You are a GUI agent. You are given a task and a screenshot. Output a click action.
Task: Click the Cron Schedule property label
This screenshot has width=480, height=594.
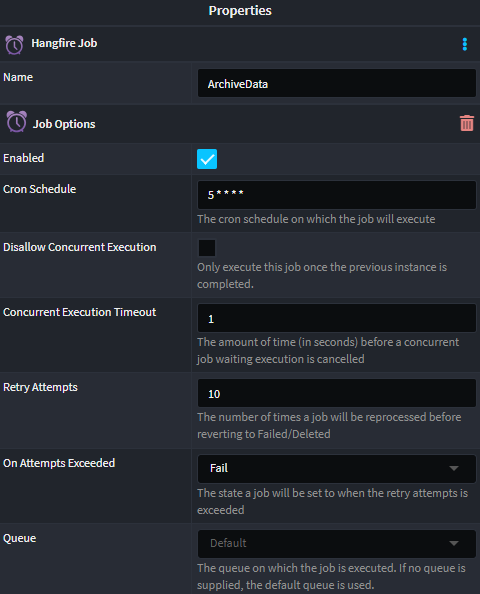(x=39, y=189)
